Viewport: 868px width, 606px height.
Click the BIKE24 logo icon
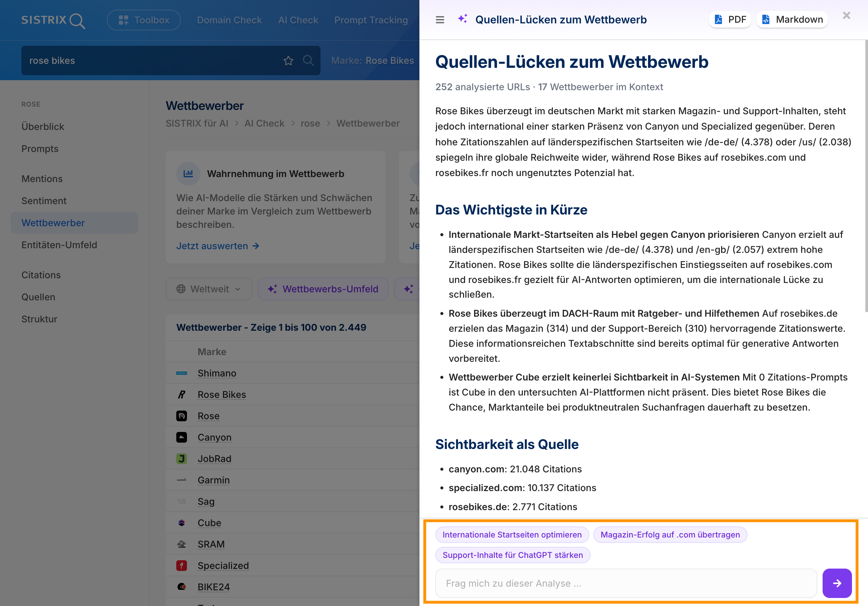pos(182,587)
